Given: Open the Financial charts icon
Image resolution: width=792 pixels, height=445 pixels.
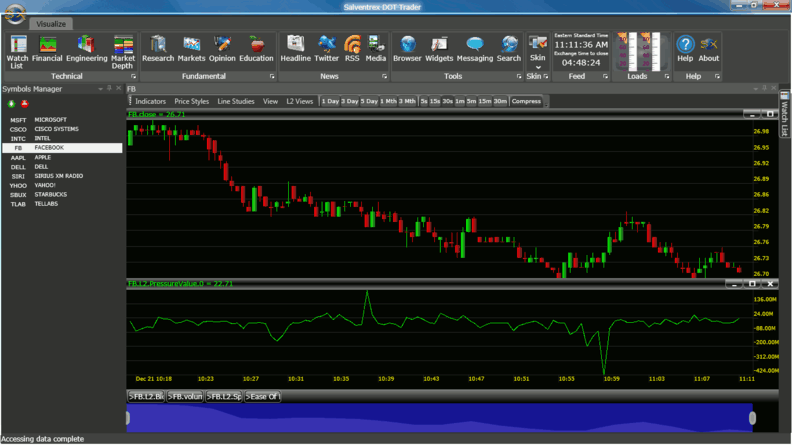Looking at the screenshot, I should 47,49.
